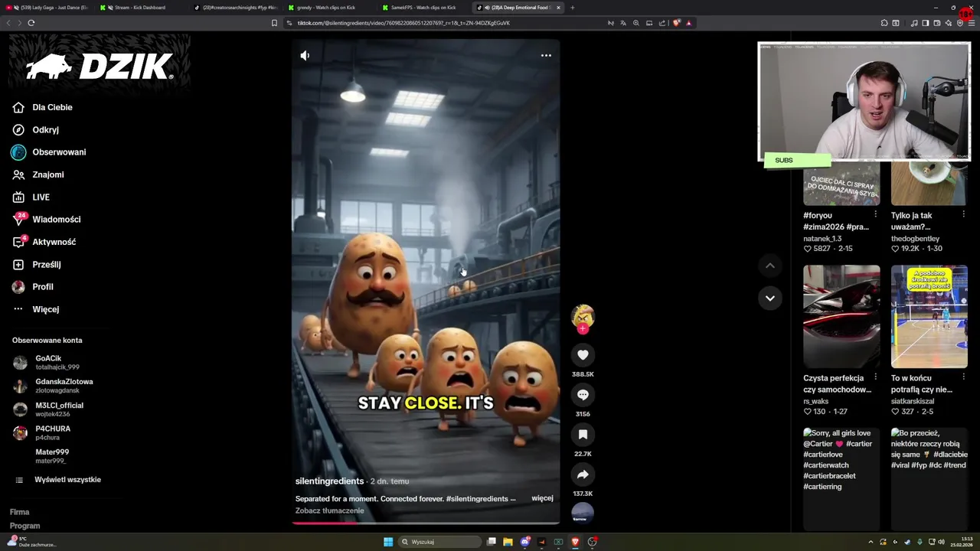Open options for the natanek_1.3 video
This screenshot has height=551, width=980.
[876, 214]
